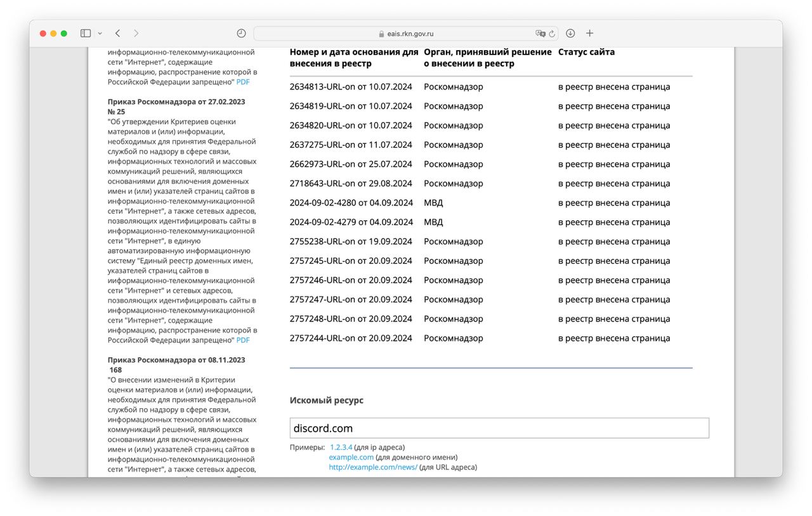The image size is (812, 516).
Task: Open PDF link for order dated 27.02.2023
Action: 243,340
